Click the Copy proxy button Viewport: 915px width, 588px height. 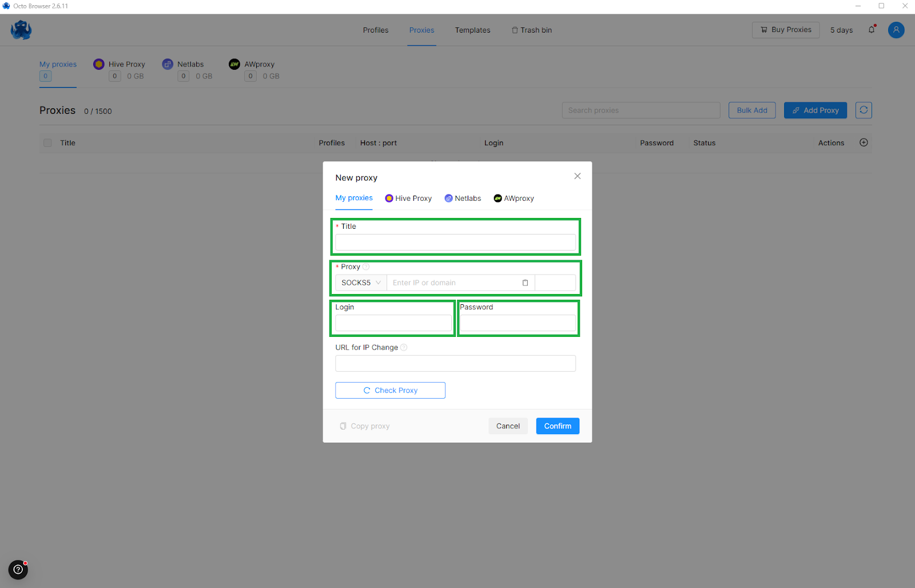tap(364, 426)
